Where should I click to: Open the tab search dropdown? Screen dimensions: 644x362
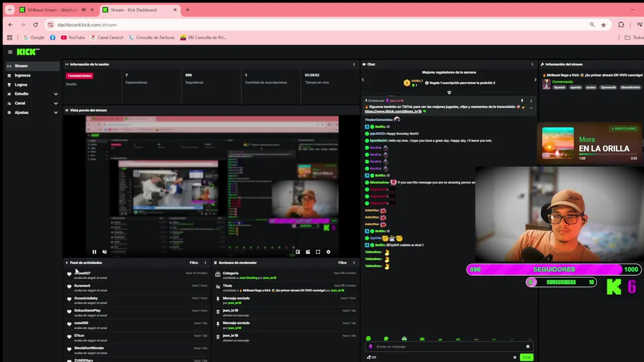[x=9, y=10]
